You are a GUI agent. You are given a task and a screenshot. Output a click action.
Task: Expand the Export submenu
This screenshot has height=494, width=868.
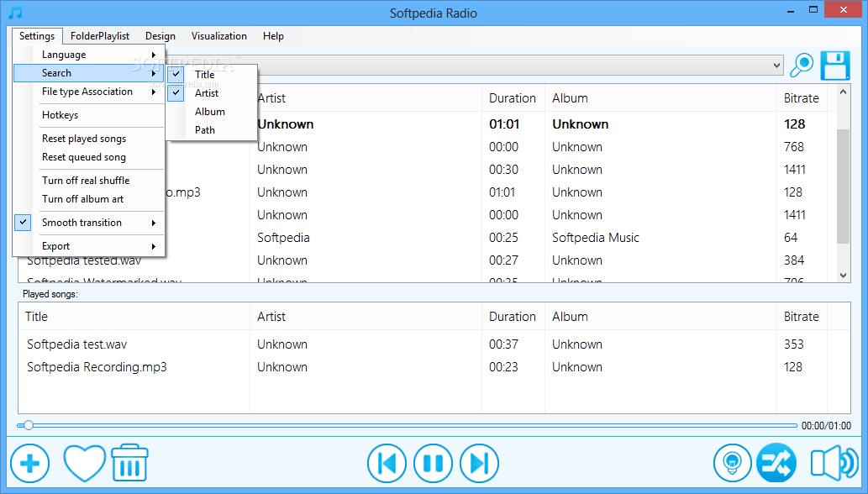pos(88,246)
